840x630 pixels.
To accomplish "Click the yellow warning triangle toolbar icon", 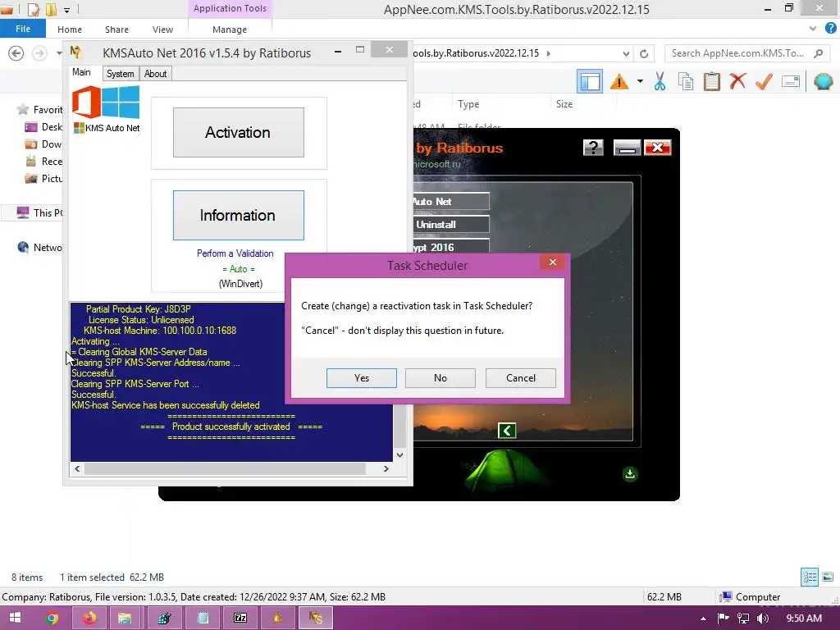I will (619, 81).
